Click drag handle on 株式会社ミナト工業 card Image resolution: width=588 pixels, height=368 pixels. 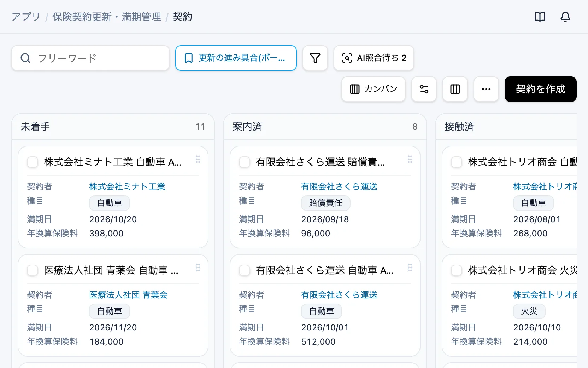(x=198, y=159)
